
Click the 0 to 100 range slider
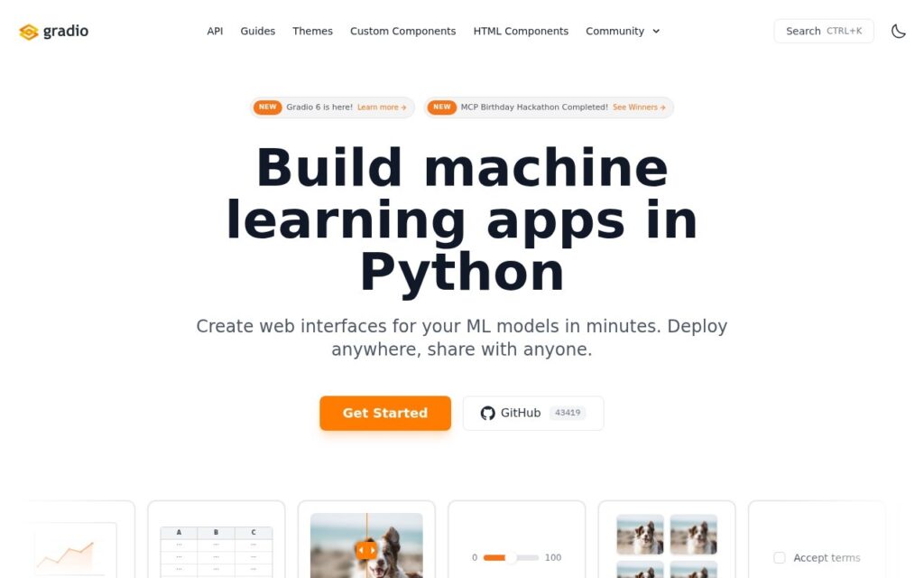[511, 557]
